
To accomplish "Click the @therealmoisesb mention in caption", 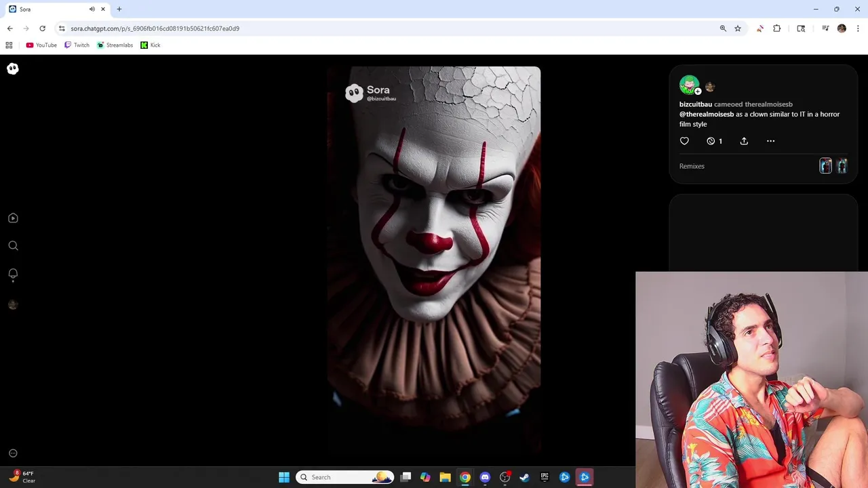I will pos(707,115).
